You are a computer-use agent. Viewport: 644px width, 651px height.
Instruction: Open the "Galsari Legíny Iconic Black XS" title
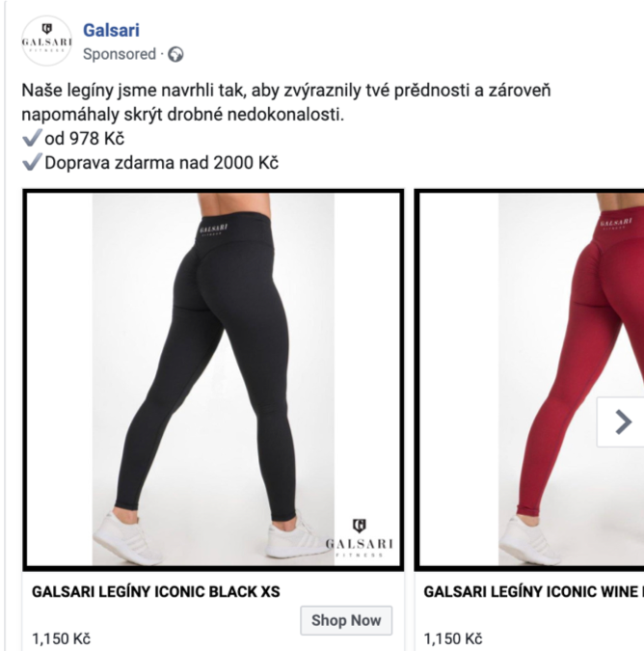[156, 591]
